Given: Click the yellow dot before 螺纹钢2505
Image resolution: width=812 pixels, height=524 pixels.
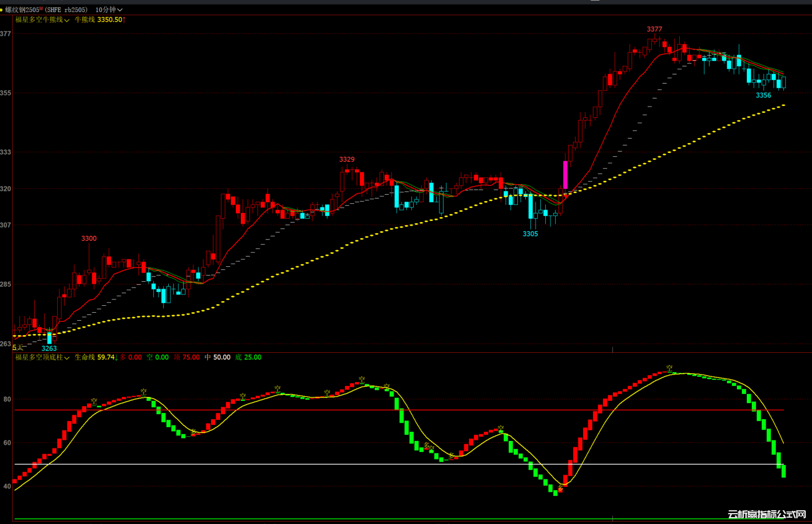Looking at the screenshot, I should [2, 10].
